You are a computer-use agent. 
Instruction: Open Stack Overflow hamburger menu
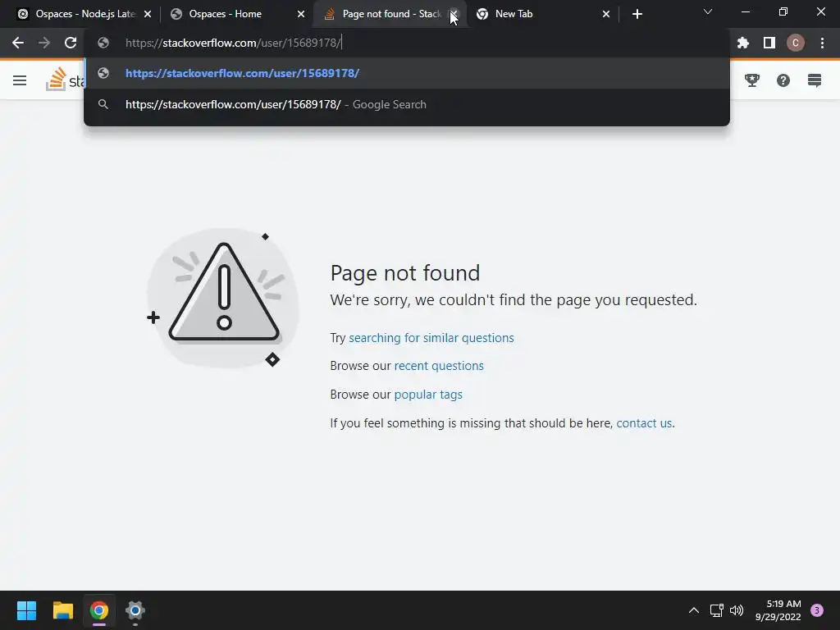20,80
